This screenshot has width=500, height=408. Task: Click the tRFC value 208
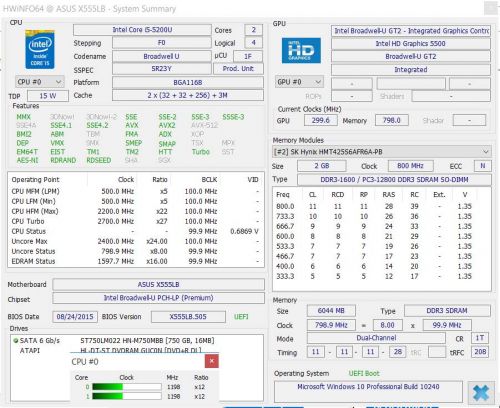click(x=480, y=352)
